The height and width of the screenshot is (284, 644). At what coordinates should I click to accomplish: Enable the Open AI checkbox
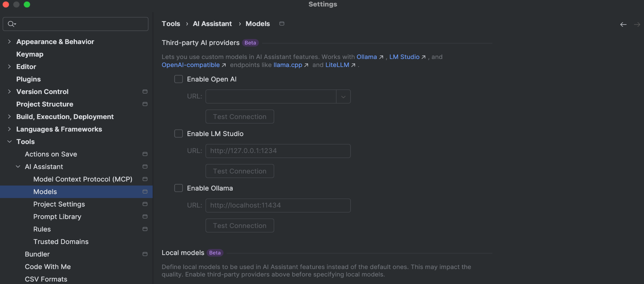pos(179,79)
